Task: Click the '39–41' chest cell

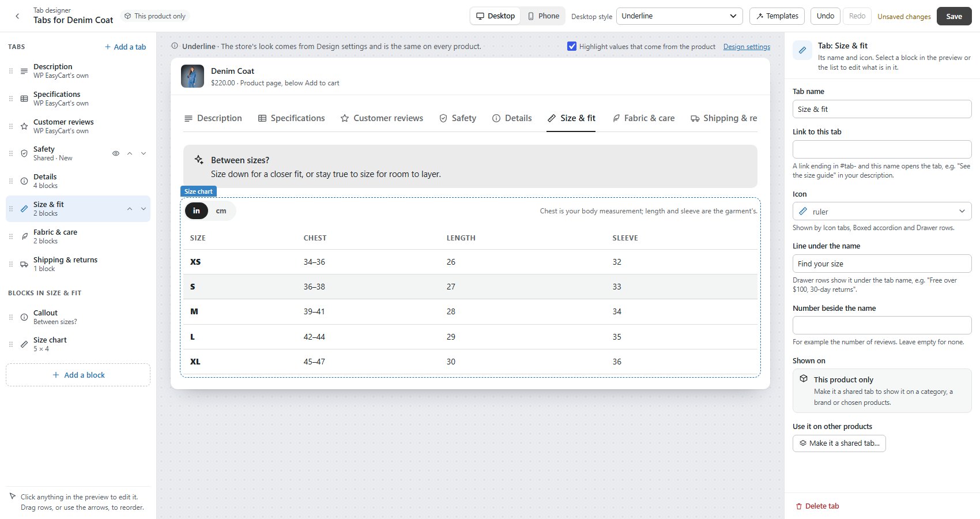Action: (314, 311)
